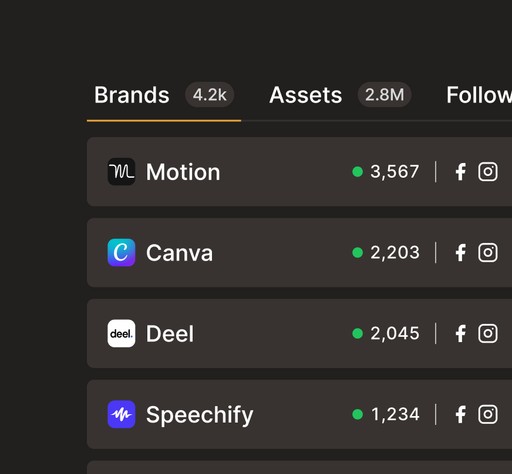Click the Speechify brand logo icon
The height and width of the screenshot is (474, 512).
click(x=121, y=414)
